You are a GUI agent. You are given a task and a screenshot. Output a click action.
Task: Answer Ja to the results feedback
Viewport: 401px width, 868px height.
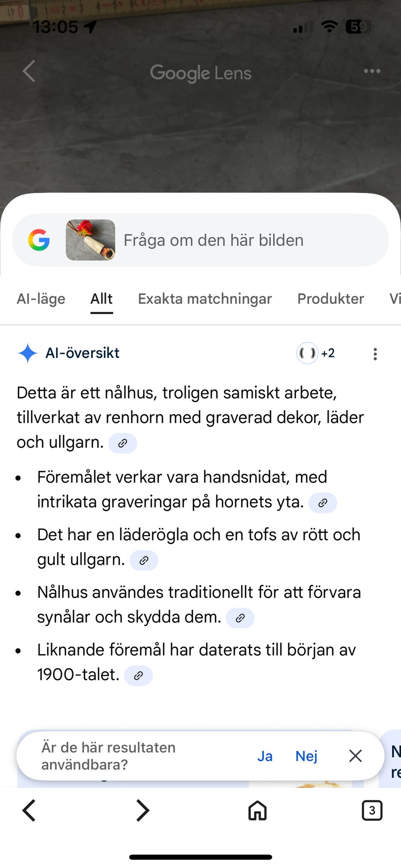[265, 756]
